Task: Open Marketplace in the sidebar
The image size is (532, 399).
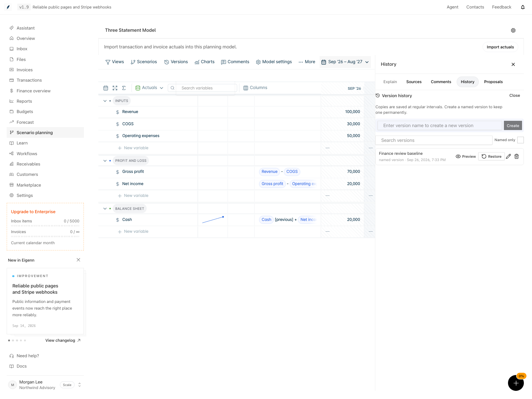Action: click(x=45, y=185)
